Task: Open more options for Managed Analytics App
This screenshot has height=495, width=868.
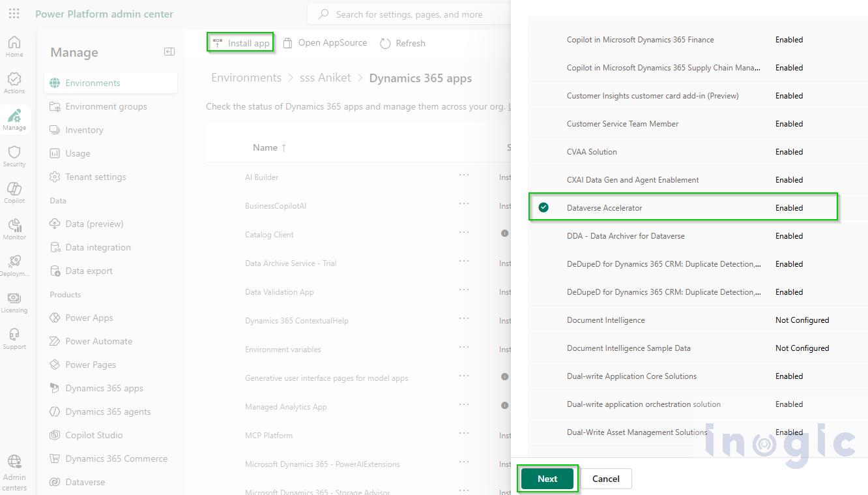Action: click(464, 405)
